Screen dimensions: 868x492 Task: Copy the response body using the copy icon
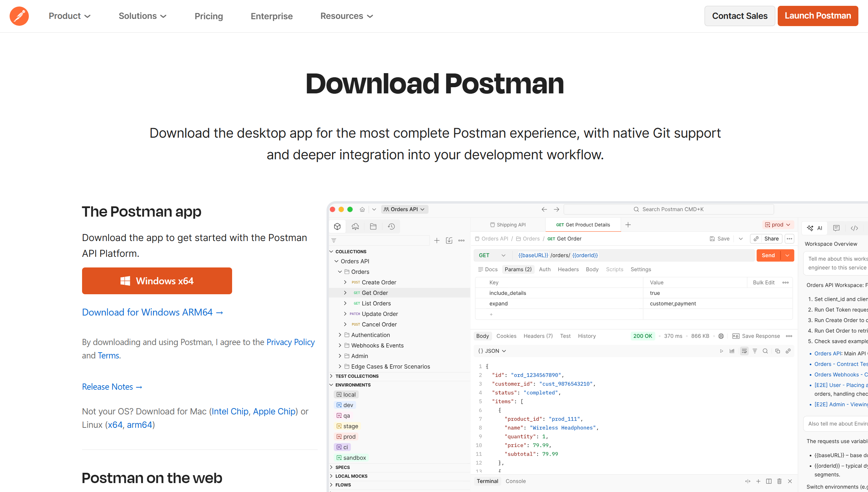tap(778, 351)
